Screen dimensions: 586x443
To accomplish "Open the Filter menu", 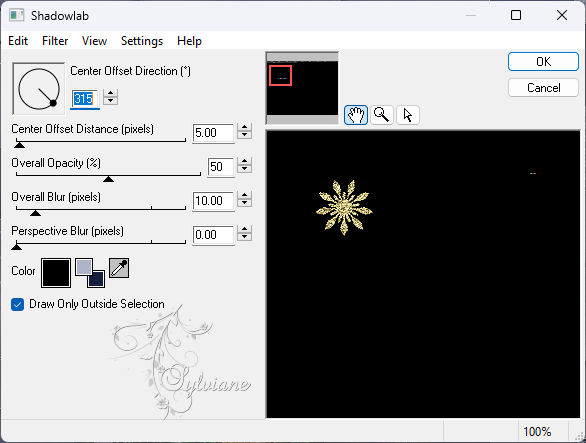I will pyautogui.click(x=55, y=41).
